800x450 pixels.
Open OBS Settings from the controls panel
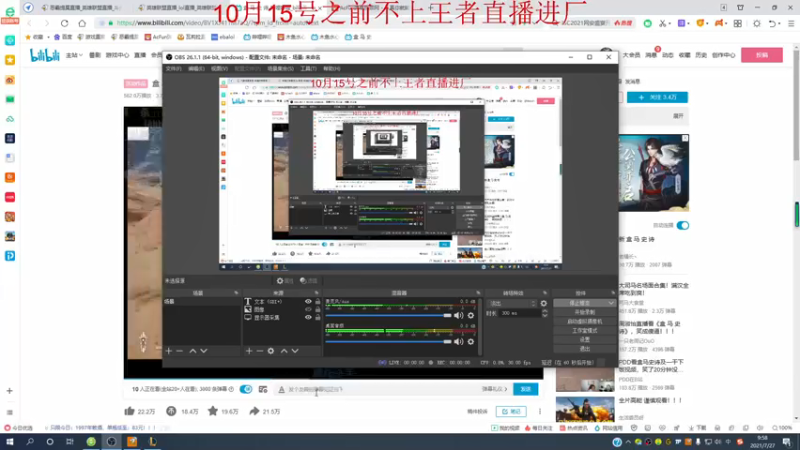[585, 340]
